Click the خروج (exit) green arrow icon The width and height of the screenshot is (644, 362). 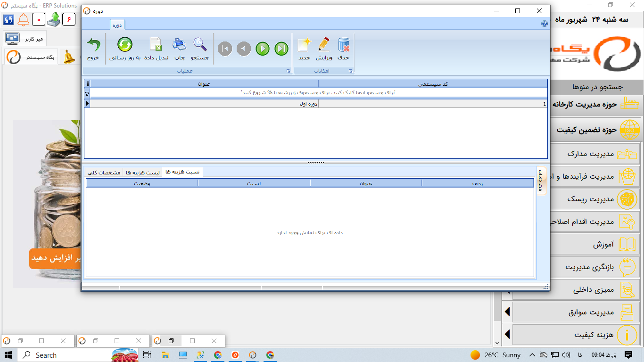pyautogui.click(x=93, y=46)
